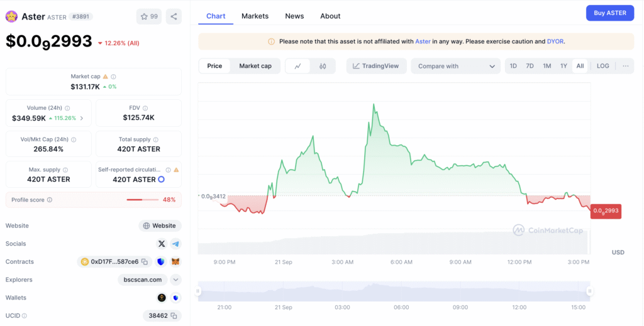Follow the DYOR link in the warning banner
This screenshot has height=326, width=644.
[555, 41]
